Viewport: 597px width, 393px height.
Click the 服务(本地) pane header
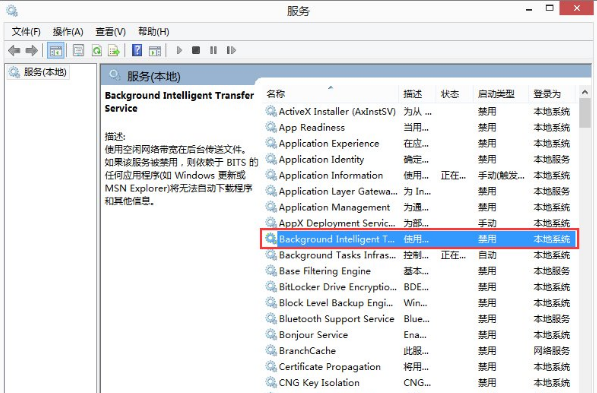coord(153,76)
